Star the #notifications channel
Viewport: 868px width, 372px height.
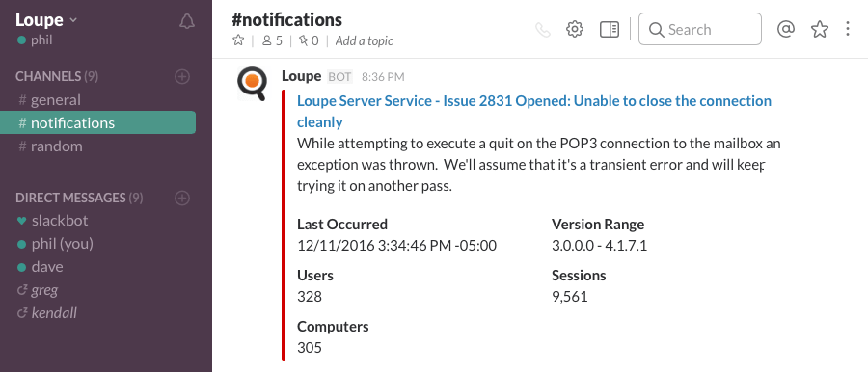pyautogui.click(x=238, y=40)
